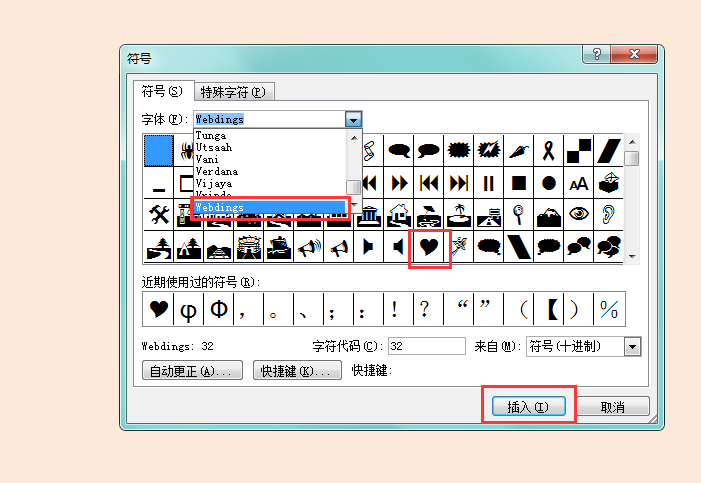The image size is (701, 483).
Task: Select the fast-forward double arrow symbol
Action: pyautogui.click(x=399, y=183)
